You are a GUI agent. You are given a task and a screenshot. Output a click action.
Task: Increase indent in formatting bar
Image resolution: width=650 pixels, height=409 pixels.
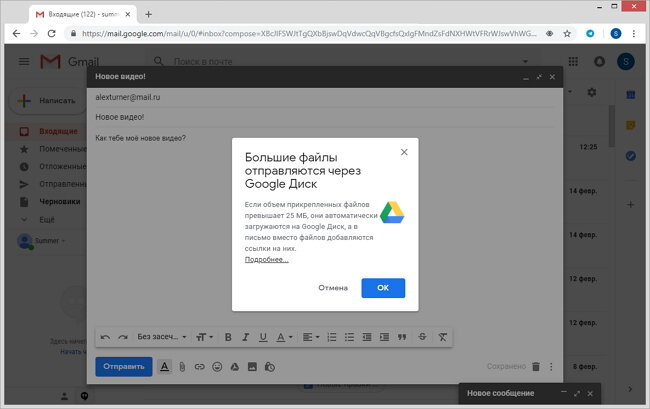click(384, 337)
